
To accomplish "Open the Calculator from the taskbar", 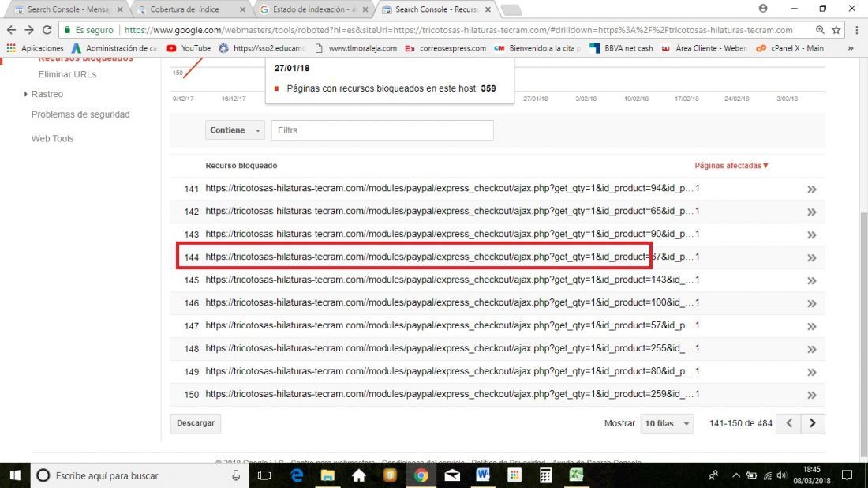I will pyautogui.click(x=545, y=475).
